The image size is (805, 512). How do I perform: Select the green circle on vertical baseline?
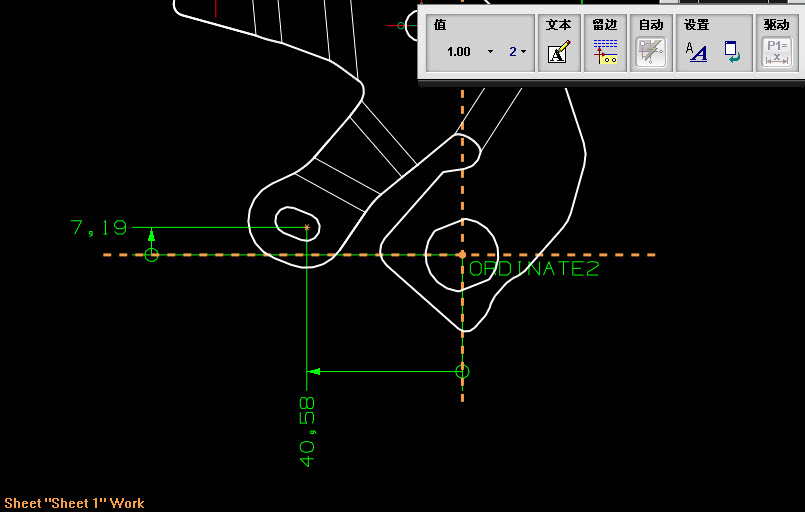click(x=462, y=371)
